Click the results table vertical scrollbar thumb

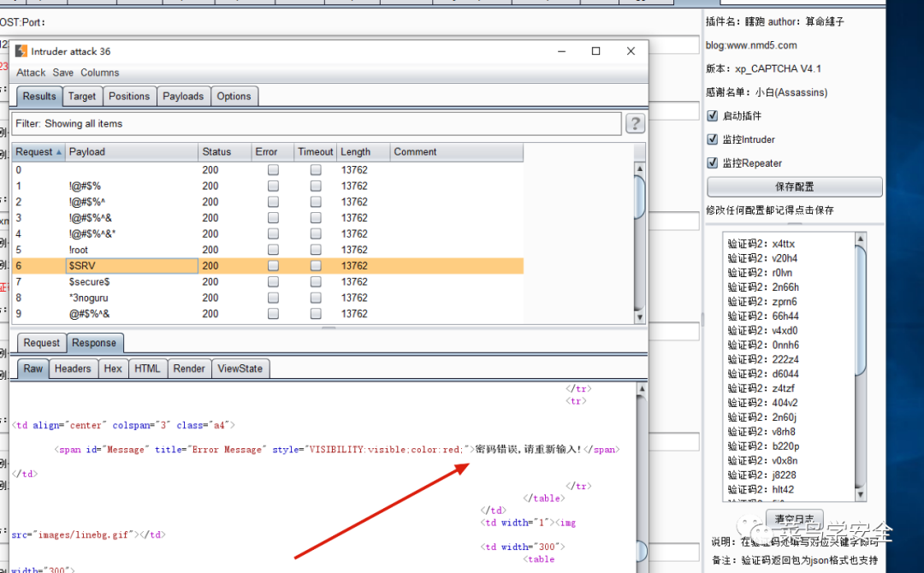[x=640, y=198]
